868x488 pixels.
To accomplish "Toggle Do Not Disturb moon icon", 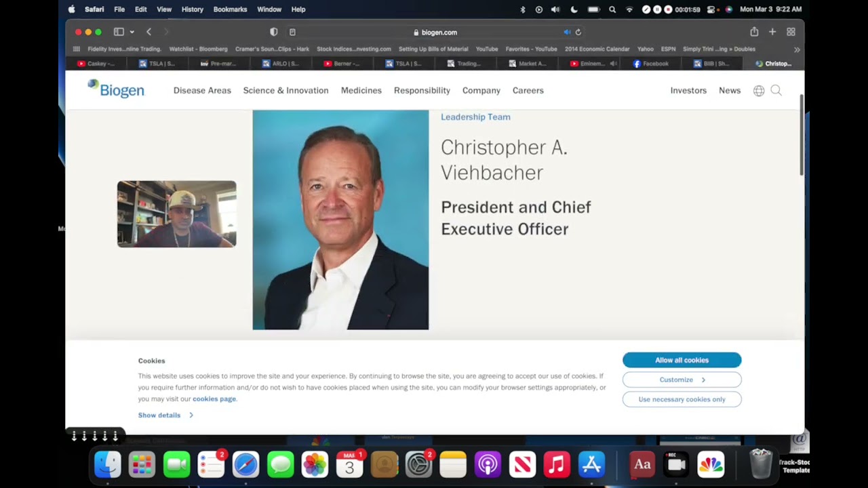I will coord(574,9).
